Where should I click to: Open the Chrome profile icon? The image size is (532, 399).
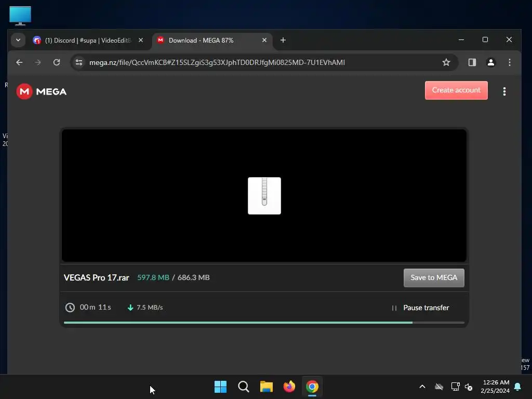point(490,62)
